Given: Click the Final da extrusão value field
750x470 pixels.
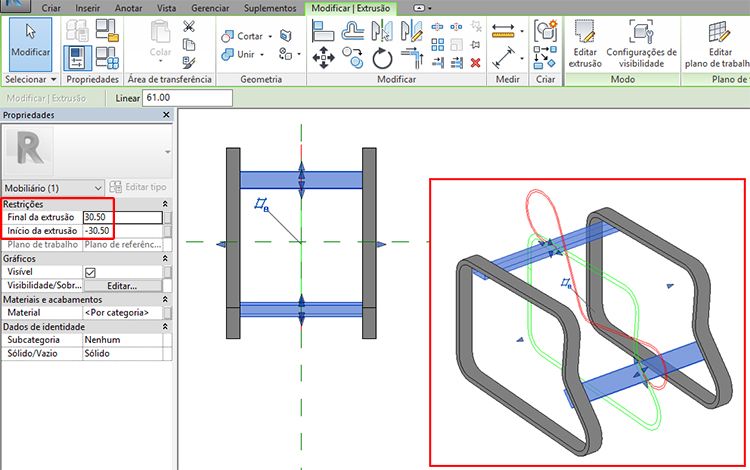Looking at the screenshot, I should point(120,217).
